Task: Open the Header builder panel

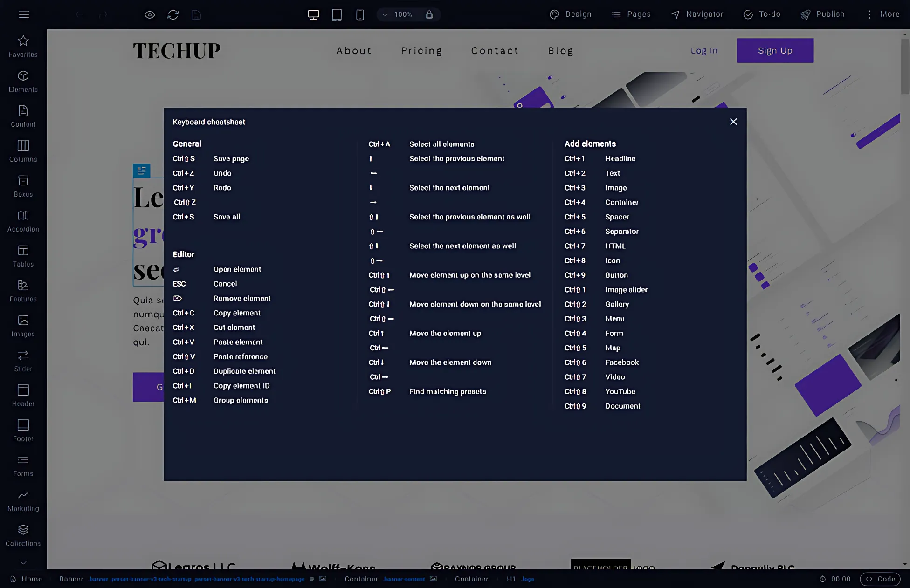Action: point(23,395)
